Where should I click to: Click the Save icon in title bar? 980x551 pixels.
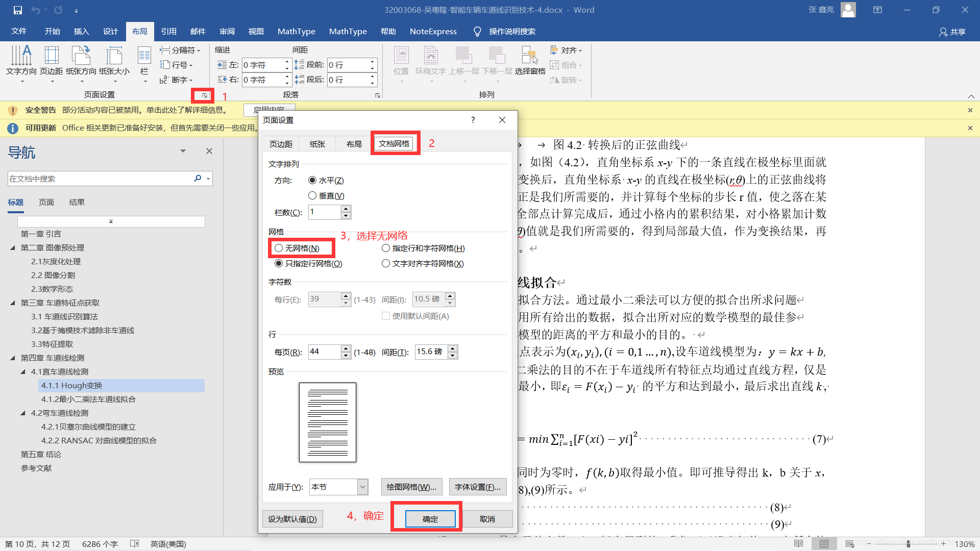pyautogui.click(x=18, y=10)
